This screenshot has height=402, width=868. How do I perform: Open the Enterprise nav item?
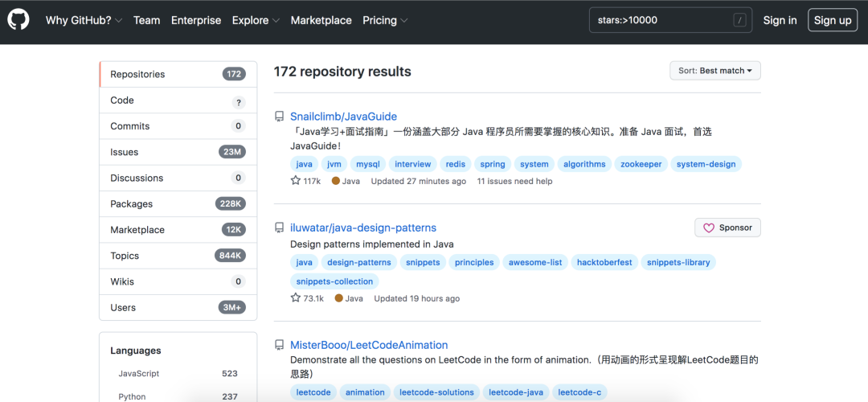(x=196, y=20)
